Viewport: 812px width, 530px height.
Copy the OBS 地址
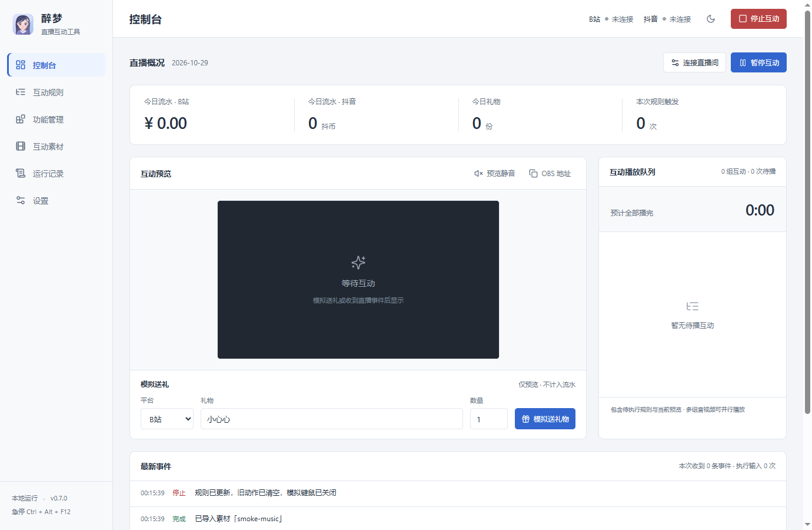pyautogui.click(x=550, y=173)
